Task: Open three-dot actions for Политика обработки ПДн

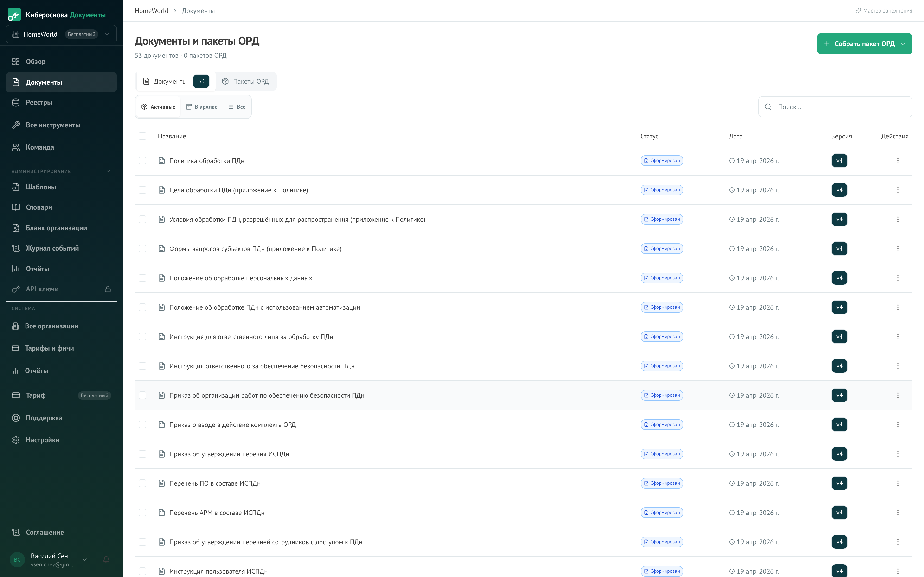Action: [898, 161]
